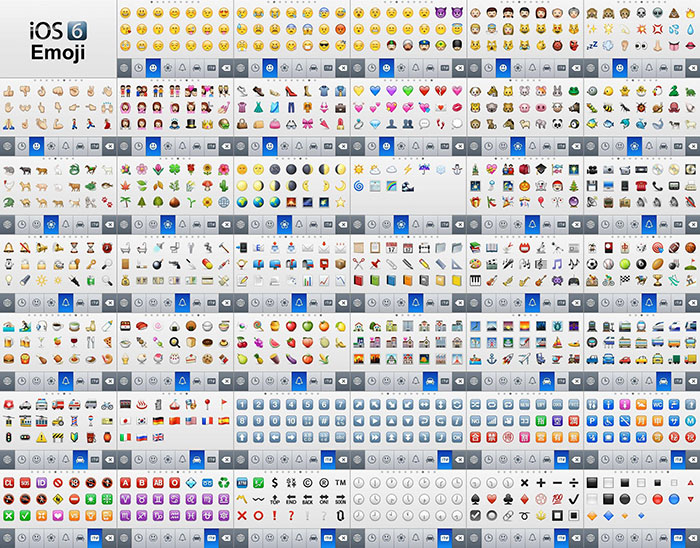Screen dimensions: 700x548
Task: Tap the pizza slice emoji
Action: (107, 342)
